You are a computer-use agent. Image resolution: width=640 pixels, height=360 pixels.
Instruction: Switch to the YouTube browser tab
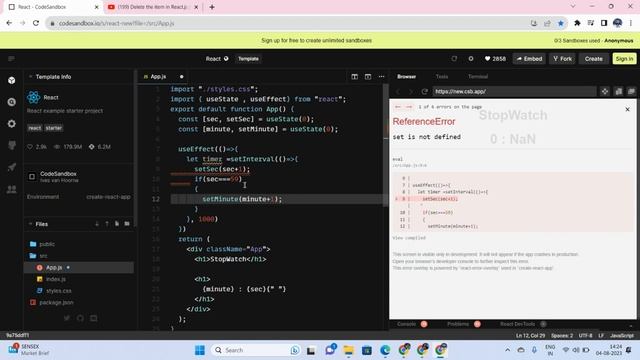153,7
